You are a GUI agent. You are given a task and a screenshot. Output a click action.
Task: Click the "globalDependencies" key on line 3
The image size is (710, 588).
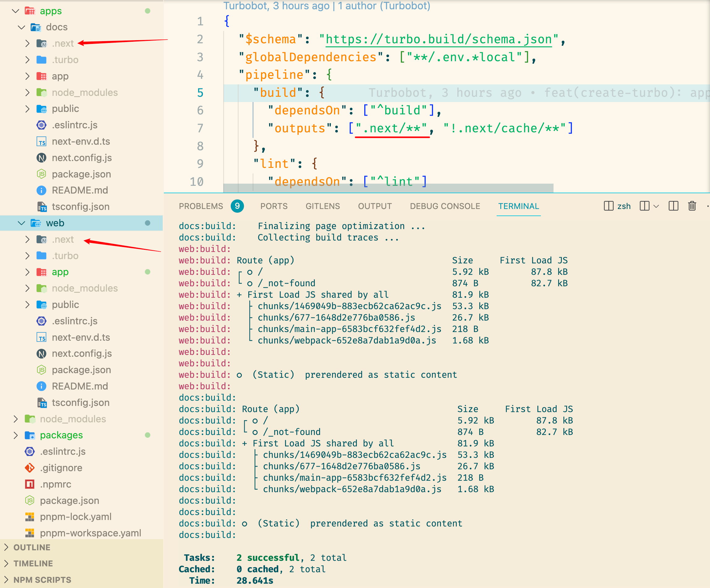[311, 57]
